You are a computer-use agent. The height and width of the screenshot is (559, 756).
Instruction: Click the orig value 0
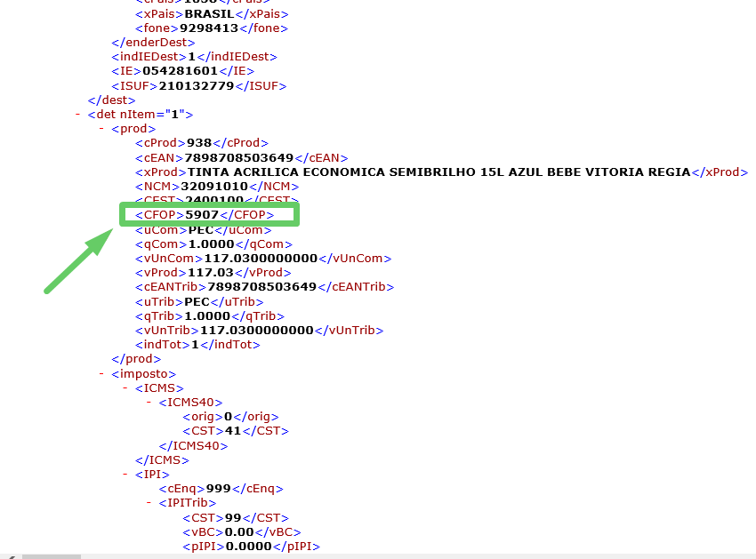(x=228, y=416)
